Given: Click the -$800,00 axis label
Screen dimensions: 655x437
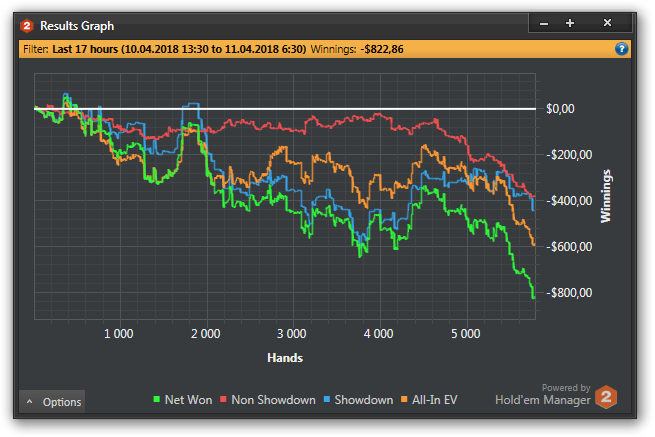Looking at the screenshot, I should pos(569,293).
